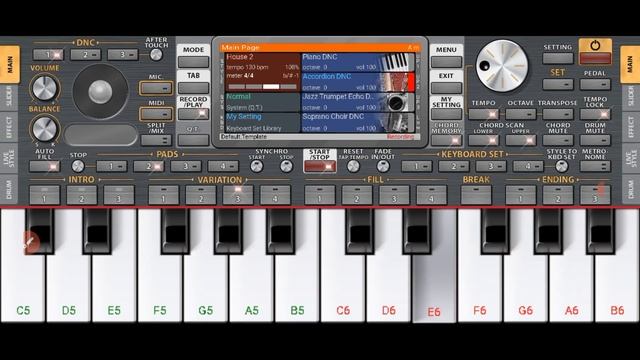Click the Synchro Start round button

click(256, 166)
